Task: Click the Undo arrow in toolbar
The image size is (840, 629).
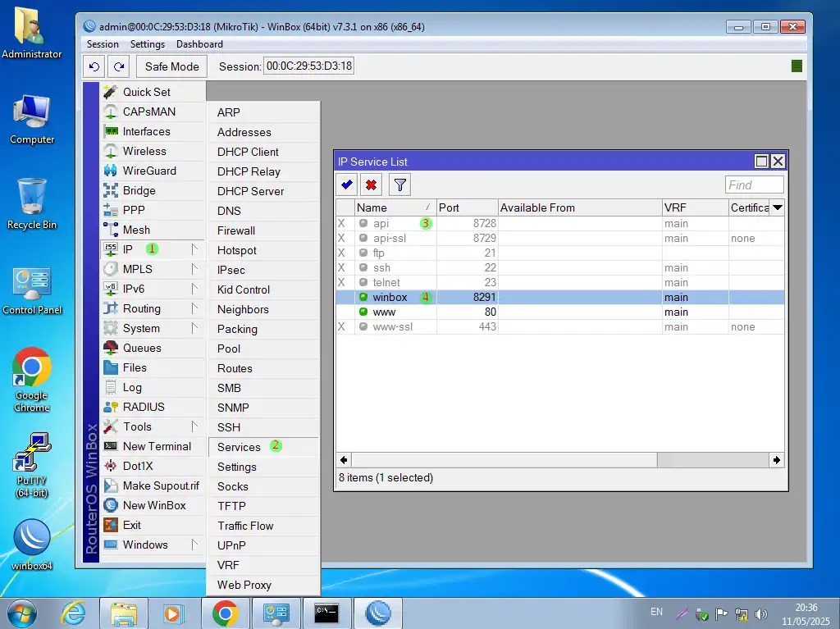Action: coord(95,66)
